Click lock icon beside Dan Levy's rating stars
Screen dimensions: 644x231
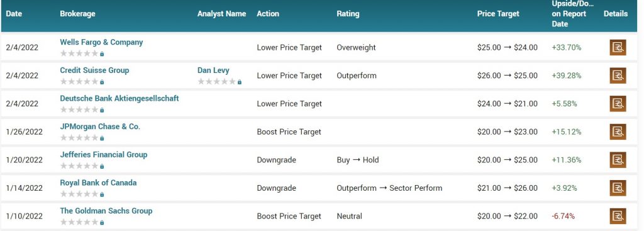pos(240,82)
